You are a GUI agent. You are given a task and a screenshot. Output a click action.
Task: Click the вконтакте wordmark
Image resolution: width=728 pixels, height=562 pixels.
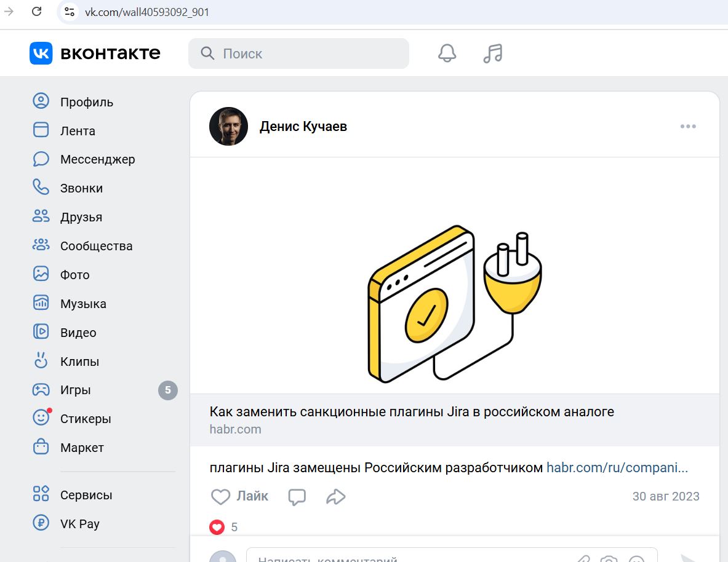tap(111, 53)
